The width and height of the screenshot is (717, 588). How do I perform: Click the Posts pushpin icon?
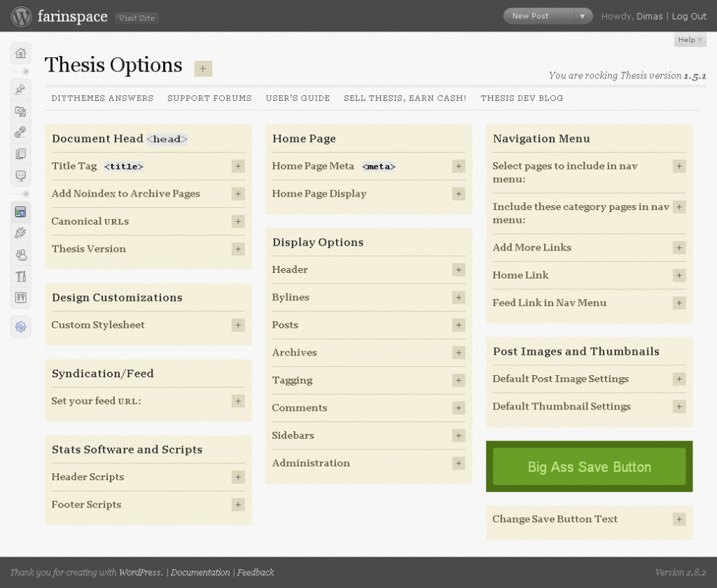(x=21, y=89)
